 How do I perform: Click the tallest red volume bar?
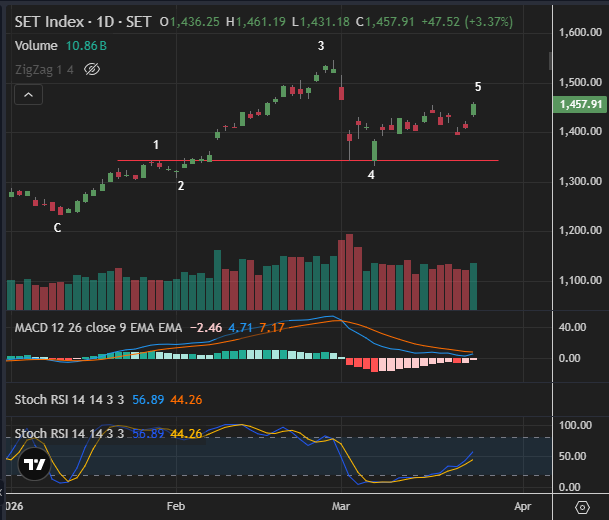click(x=350, y=272)
